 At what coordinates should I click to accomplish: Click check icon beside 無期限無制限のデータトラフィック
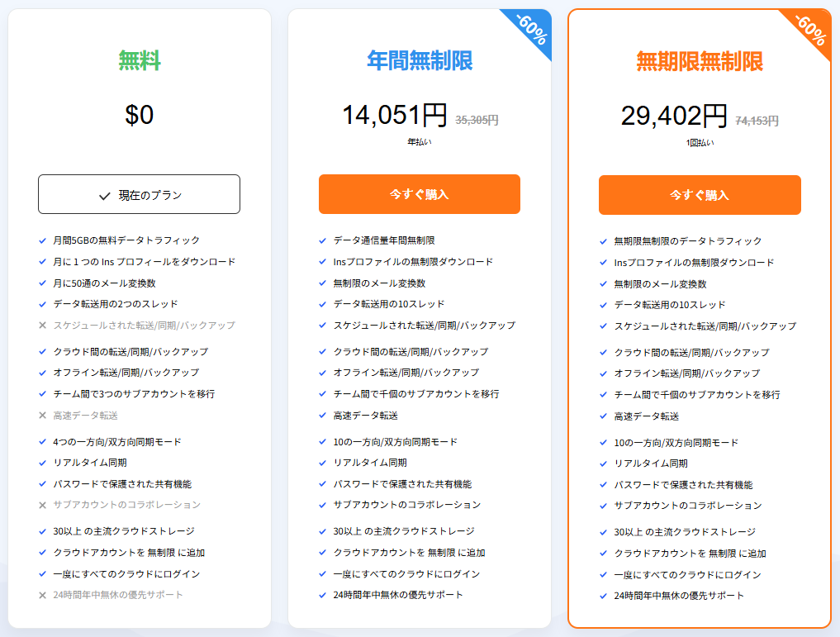coord(603,241)
